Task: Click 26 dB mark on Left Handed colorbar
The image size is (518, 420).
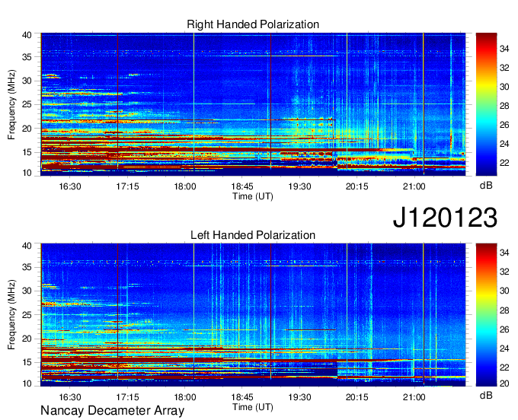Action: coord(504,329)
